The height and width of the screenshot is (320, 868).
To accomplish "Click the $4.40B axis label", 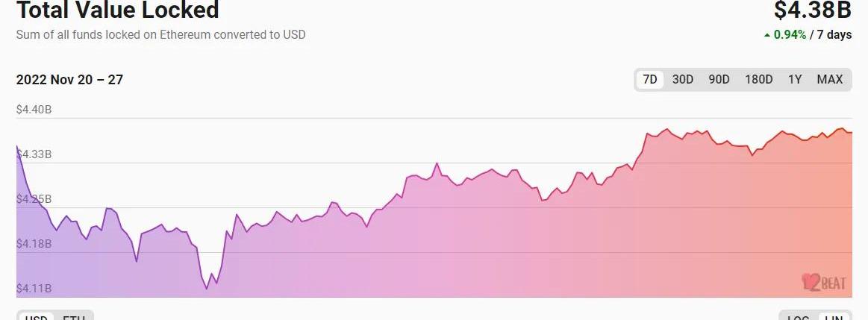I will 34,110.
